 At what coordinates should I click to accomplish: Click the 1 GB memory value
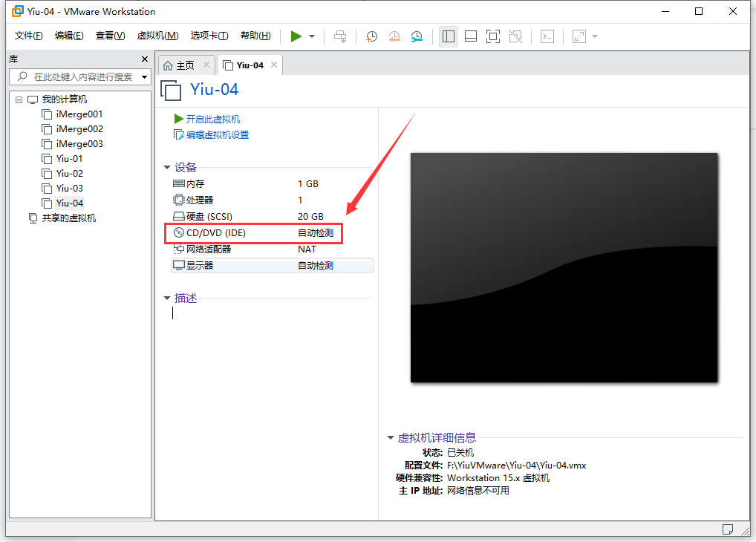tap(308, 183)
